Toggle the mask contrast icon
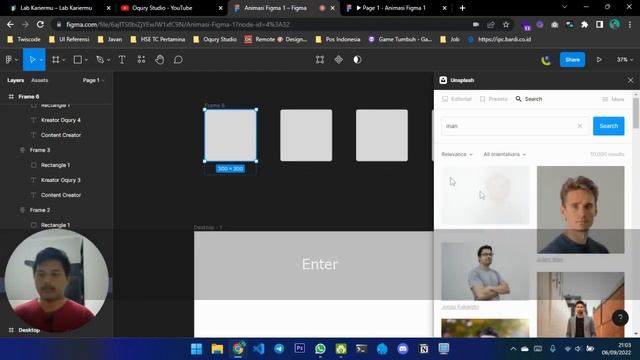This screenshot has height=360, width=640. point(357,60)
